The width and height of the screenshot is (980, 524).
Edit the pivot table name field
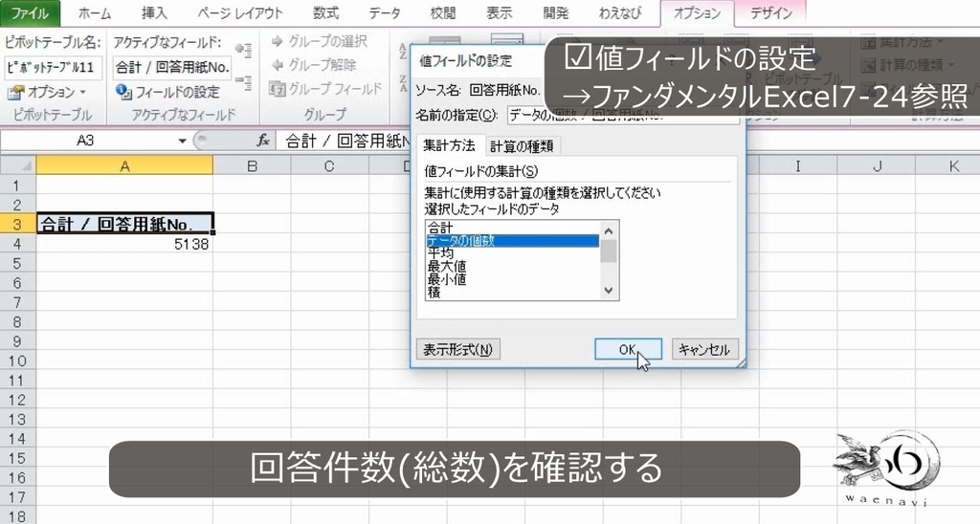click(x=53, y=68)
